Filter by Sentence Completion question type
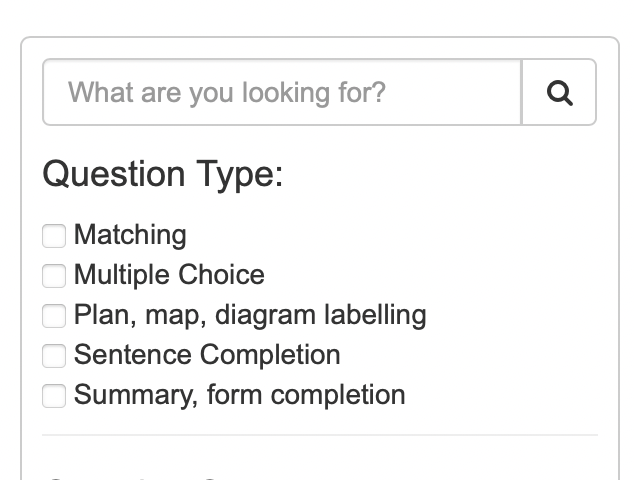 pos(54,356)
